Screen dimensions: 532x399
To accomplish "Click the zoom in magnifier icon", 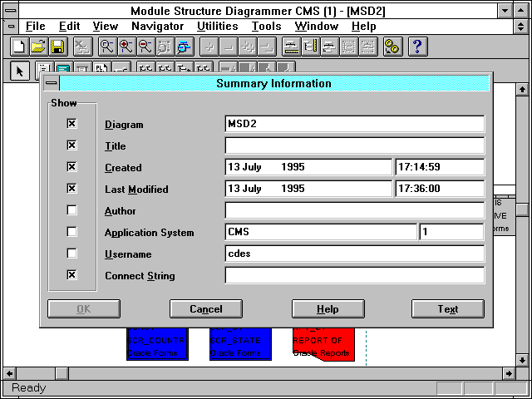I will (x=126, y=47).
